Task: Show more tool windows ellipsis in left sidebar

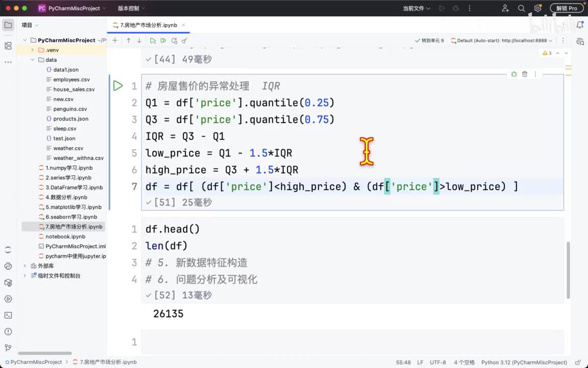Action: coord(8,62)
